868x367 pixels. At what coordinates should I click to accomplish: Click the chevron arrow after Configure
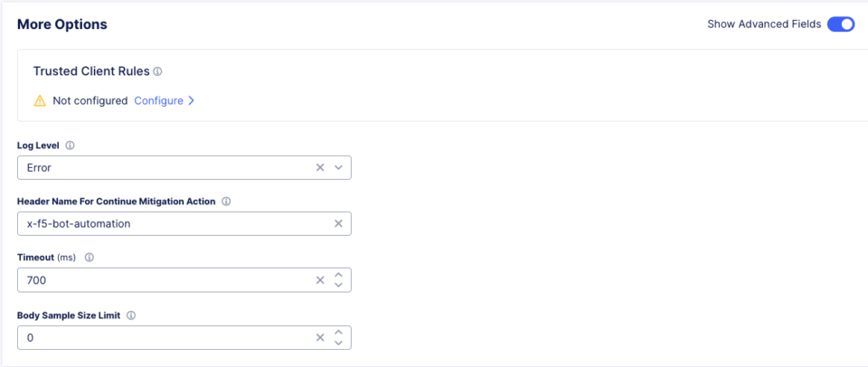tap(191, 100)
